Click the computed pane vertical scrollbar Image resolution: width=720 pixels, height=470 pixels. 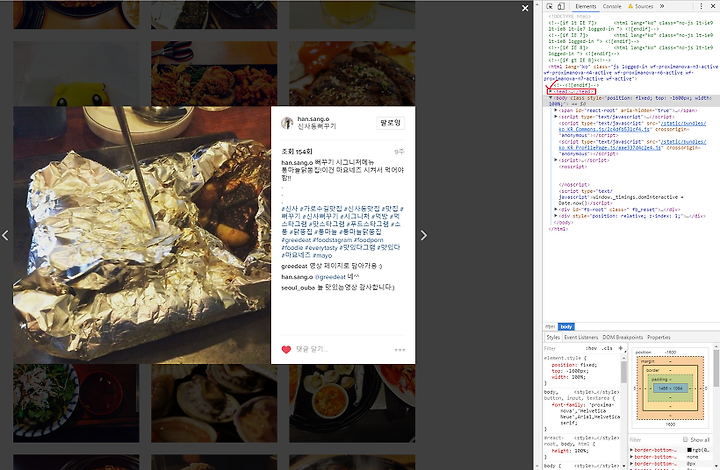717,367
